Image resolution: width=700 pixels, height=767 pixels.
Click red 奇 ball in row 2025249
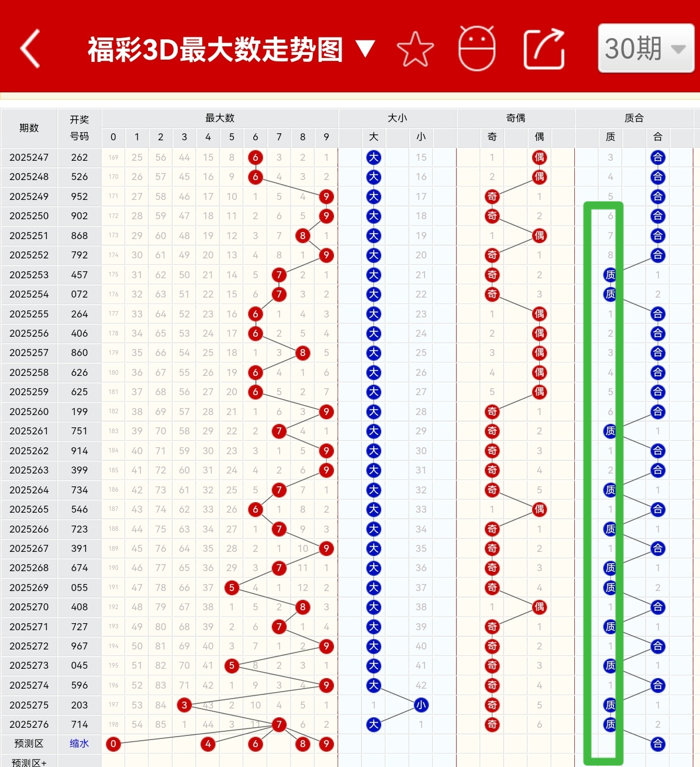click(492, 196)
